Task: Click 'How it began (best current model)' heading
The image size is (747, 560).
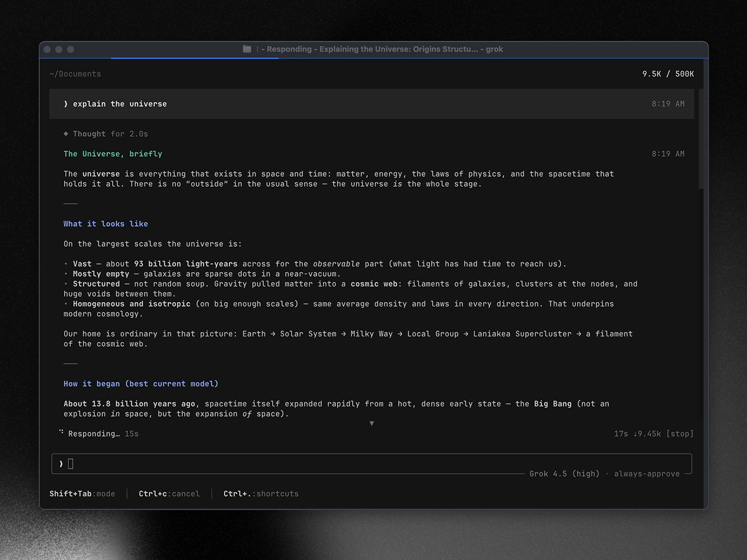Action: coord(141,384)
